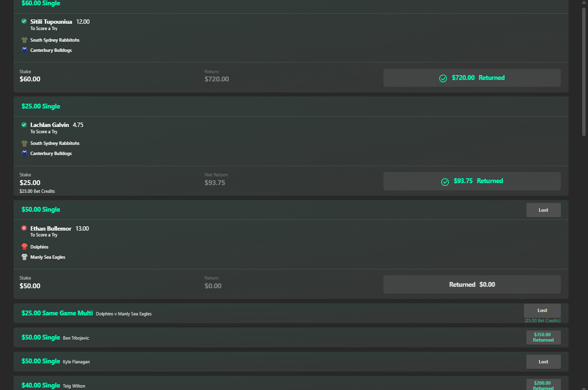Click the Lachlan Galvin selection name
The height and width of the screenshot is (390, 588).
[x=49, y=125]
